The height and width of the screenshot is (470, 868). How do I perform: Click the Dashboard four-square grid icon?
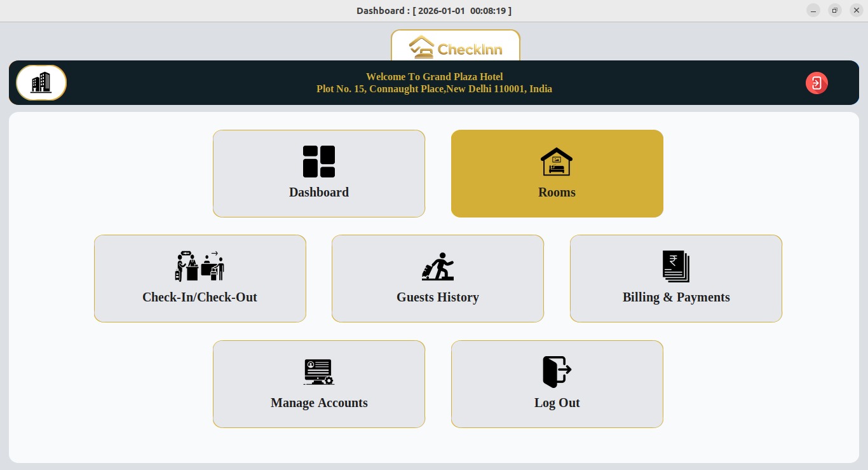[319, 162]
